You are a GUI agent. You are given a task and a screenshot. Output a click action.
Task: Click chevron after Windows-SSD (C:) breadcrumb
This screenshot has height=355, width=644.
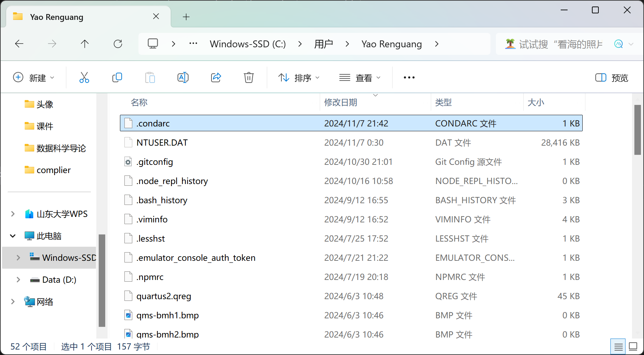pos(300,44)
